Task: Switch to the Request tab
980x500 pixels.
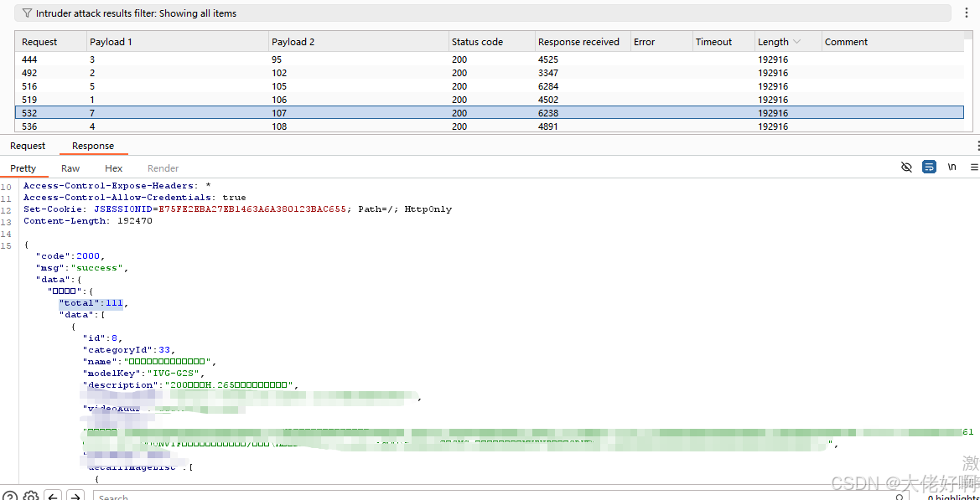Action: point(28,146)
